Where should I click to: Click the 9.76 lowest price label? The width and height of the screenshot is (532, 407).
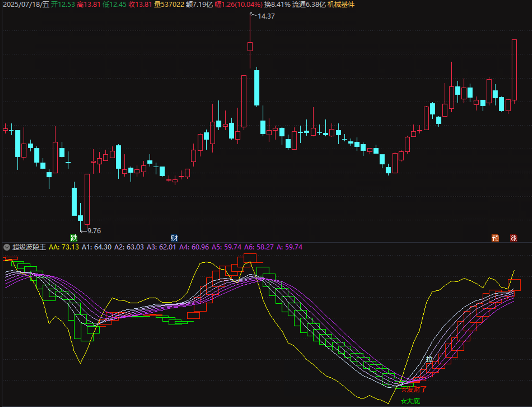(94, 231)
